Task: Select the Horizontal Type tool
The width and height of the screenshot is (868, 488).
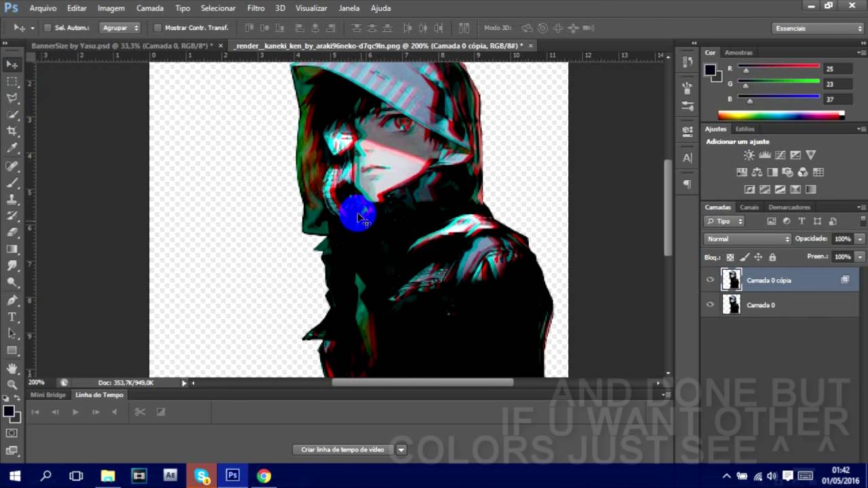Action: coord(12,317)
